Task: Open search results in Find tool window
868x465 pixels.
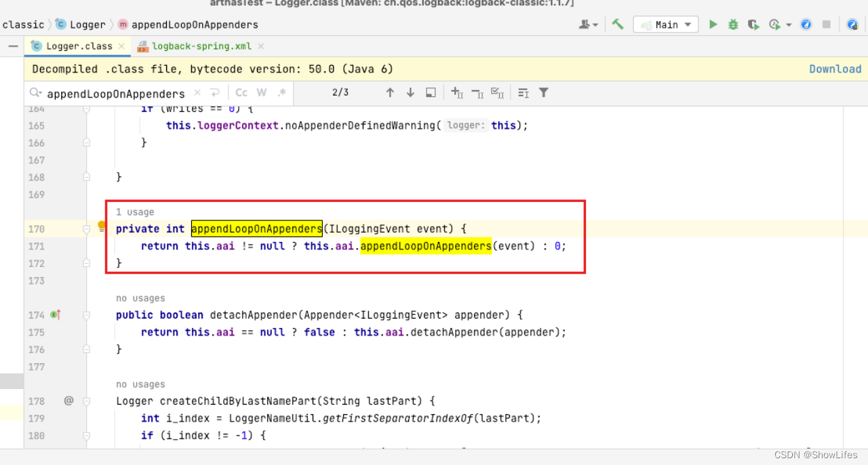Action: coord(431,92)
